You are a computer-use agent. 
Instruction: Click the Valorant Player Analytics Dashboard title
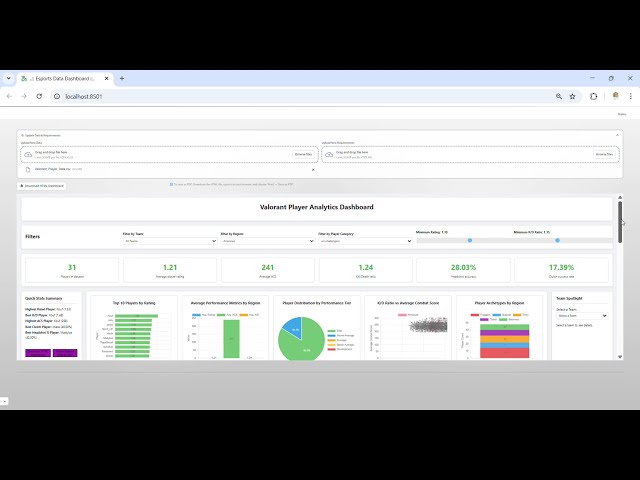[316, 207]
